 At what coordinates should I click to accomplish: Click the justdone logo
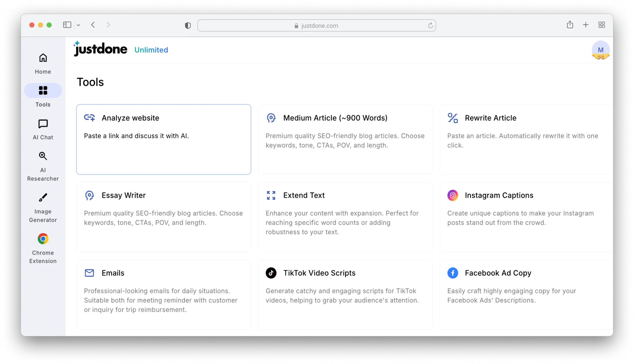100,49
